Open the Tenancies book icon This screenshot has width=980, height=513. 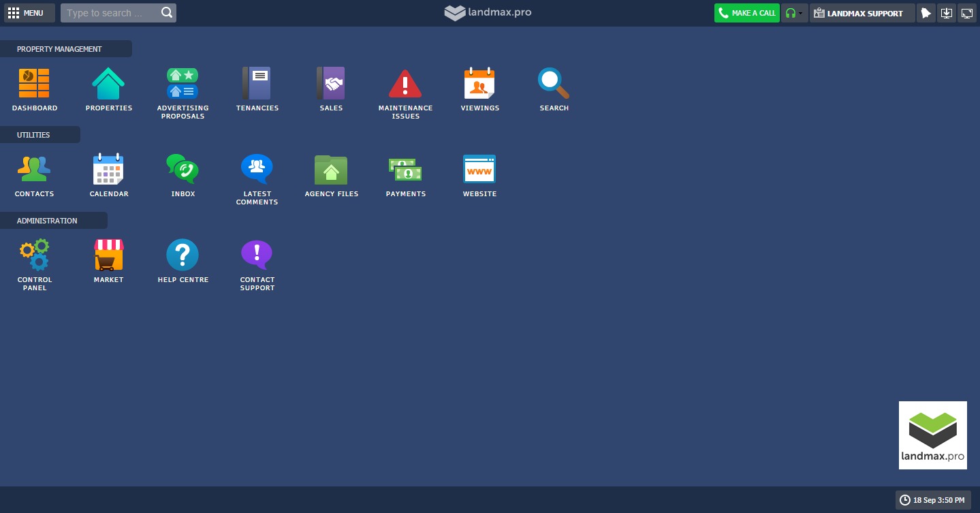(x=257, y=84)
